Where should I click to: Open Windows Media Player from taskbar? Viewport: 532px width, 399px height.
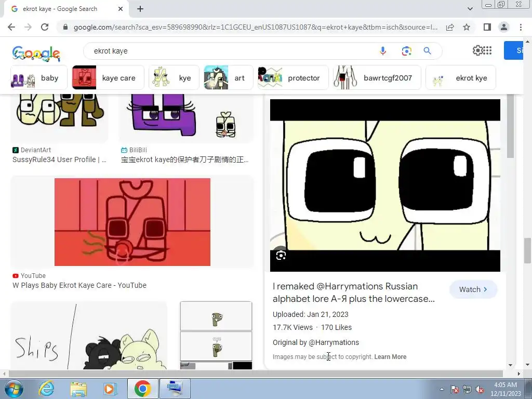tap(110, 389)
